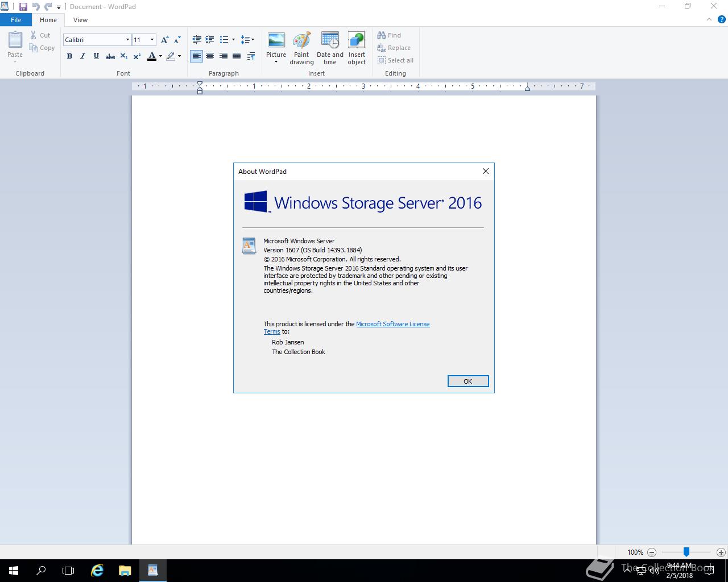The image size is (728, 582).
Task: Close the About WordPad dialog
Action: pos(486,171)
